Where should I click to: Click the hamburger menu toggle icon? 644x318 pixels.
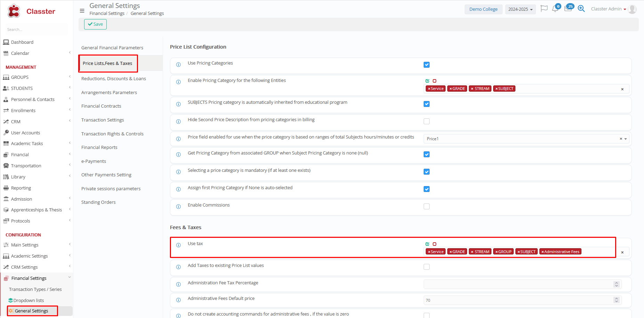(82, 11)
